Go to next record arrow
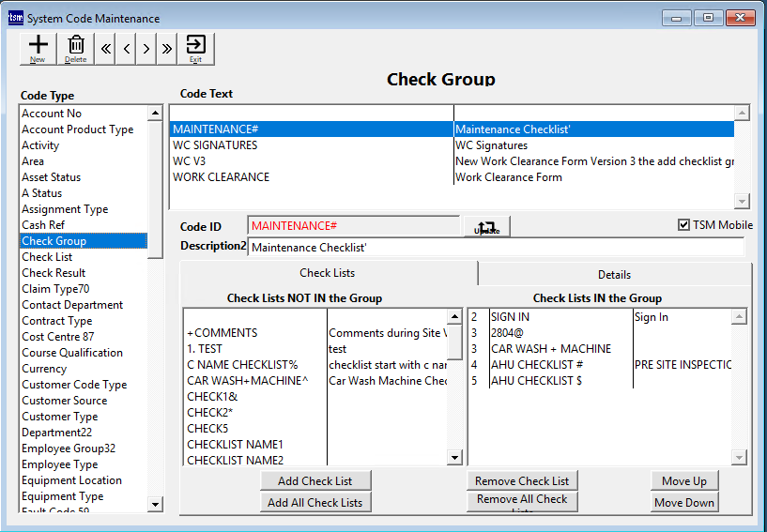Image resolution: width=767 pixels, height=532 pixels. 146,49
